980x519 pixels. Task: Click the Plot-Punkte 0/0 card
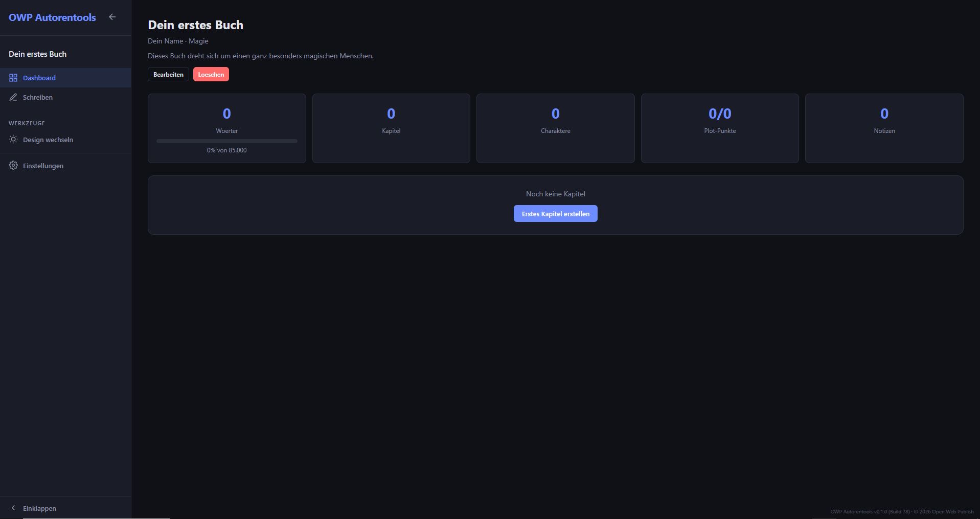(720, 128)
